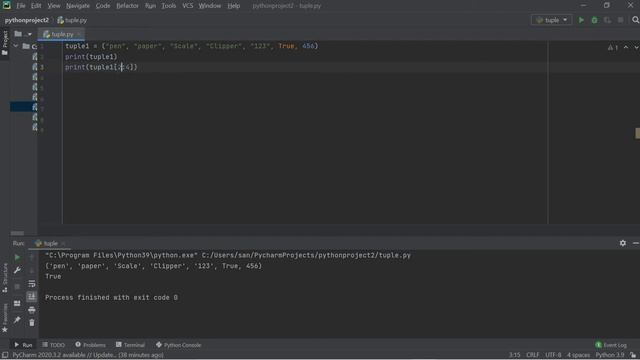640x360 pixels.
Task: Open the Structure side tab
Action: 5,278
